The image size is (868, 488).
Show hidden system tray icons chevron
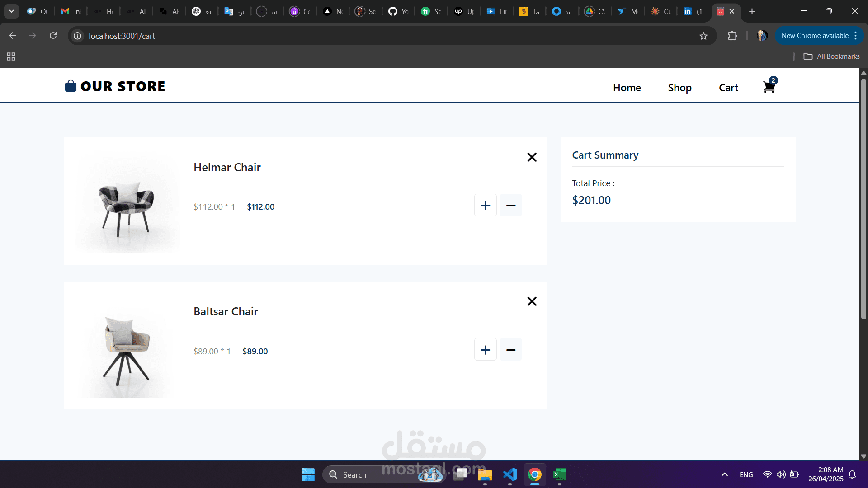(x=724, y=474)
